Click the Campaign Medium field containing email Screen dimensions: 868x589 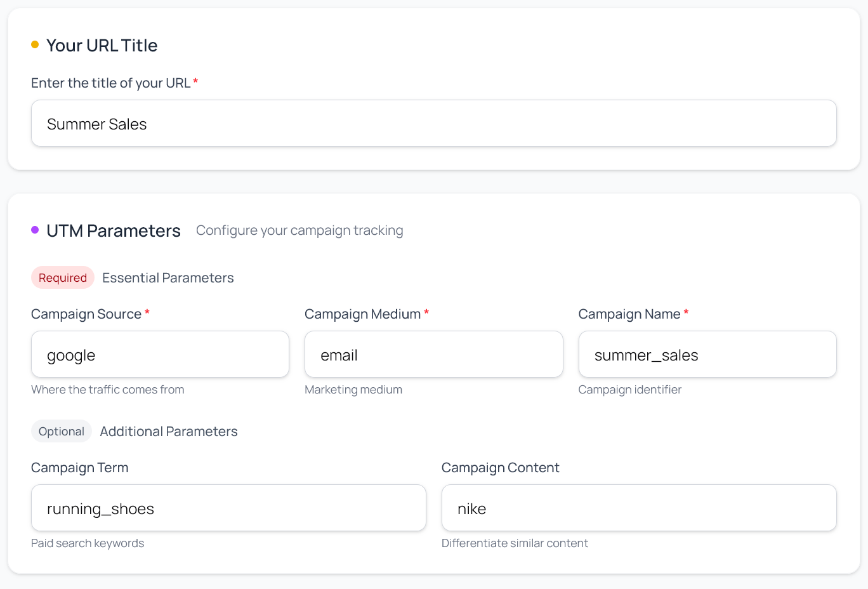[433, 354]
